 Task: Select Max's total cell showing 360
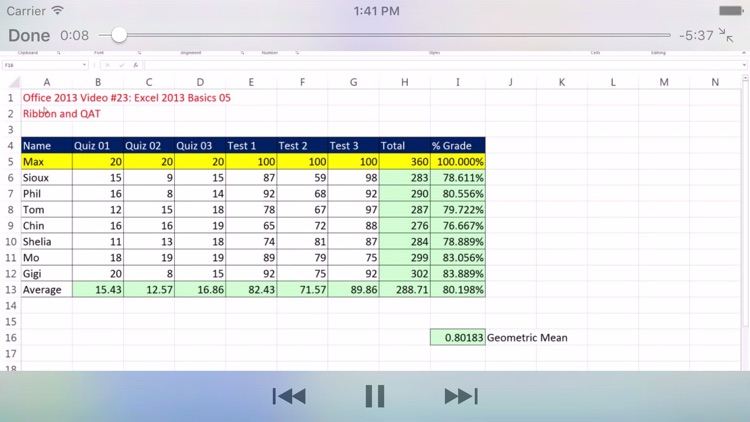(405, 162)
